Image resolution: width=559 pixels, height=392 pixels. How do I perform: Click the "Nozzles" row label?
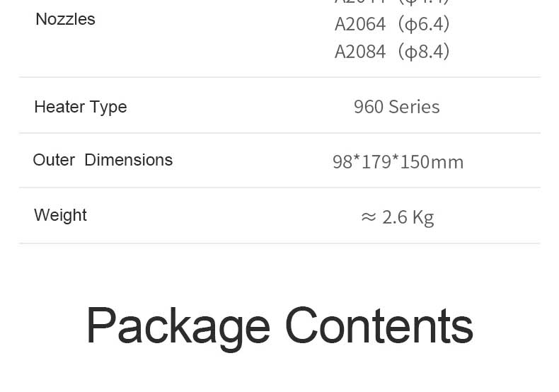pos(65,19)
